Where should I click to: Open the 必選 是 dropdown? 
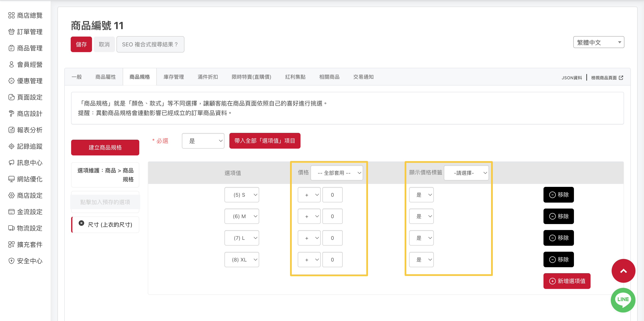tap(203, 141)
